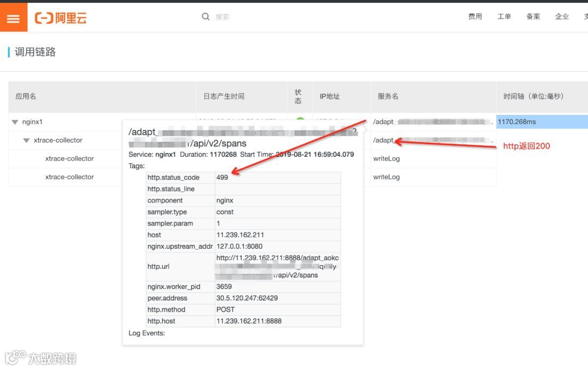Image resolution: width=588 pixels, height=369 pixels.
Task: Click the sampler.type value const
Action: pos(225,212)
